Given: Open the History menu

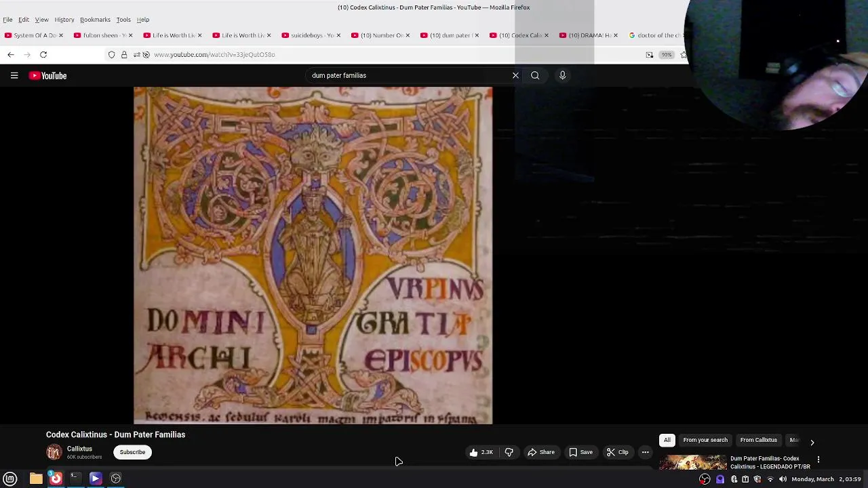Looking at the screenshot, I should (x=64, y=20).
